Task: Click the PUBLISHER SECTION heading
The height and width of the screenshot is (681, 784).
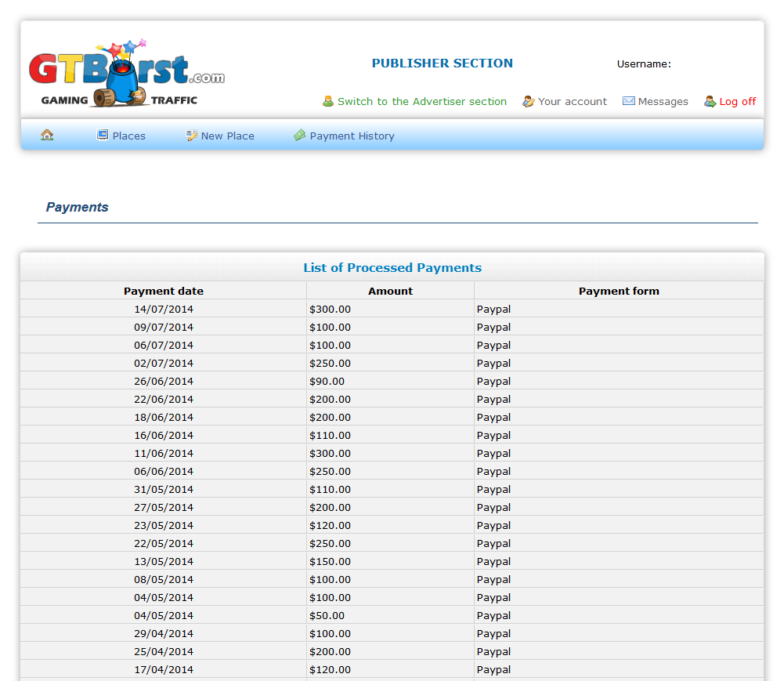Action: [x=442, y=63]
